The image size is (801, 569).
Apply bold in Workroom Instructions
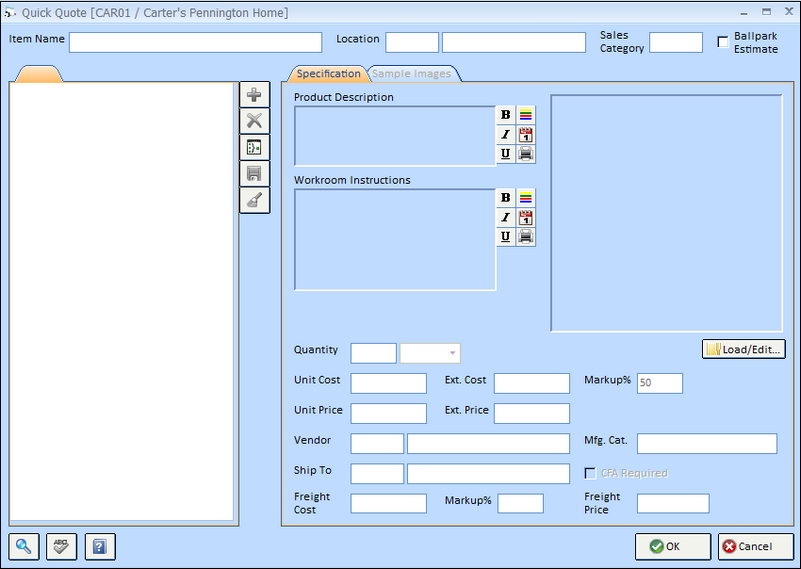pyautogui.click(x=506, y=198)
